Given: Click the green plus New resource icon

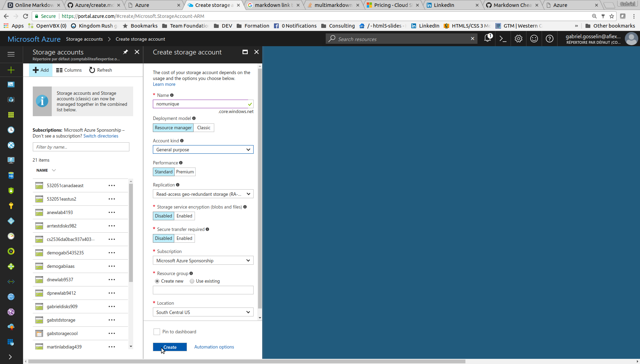Looking at the screenshot, I should tap(11, 70).
